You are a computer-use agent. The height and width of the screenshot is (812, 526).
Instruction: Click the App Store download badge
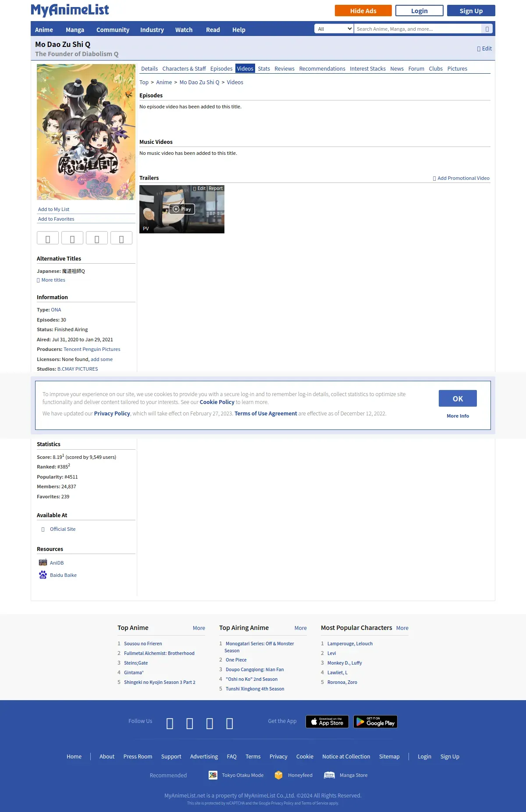pyautogui.click(x=327, y=722)
